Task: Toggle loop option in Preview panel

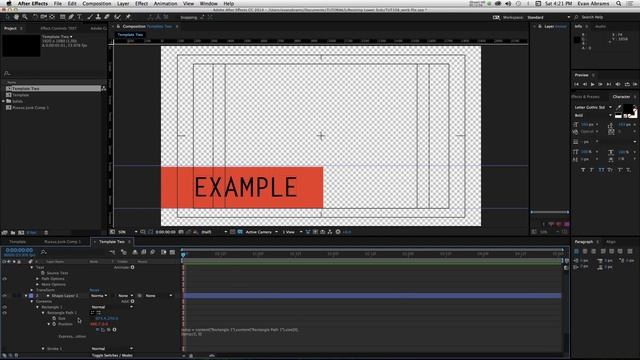Action: point(627,84)
